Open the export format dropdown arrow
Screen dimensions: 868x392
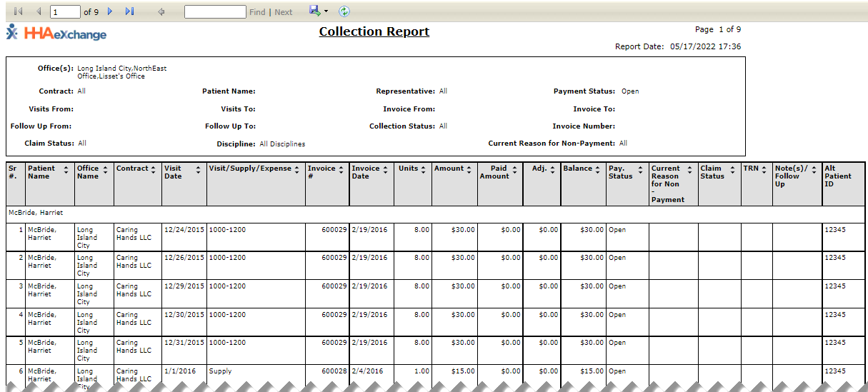326,11
